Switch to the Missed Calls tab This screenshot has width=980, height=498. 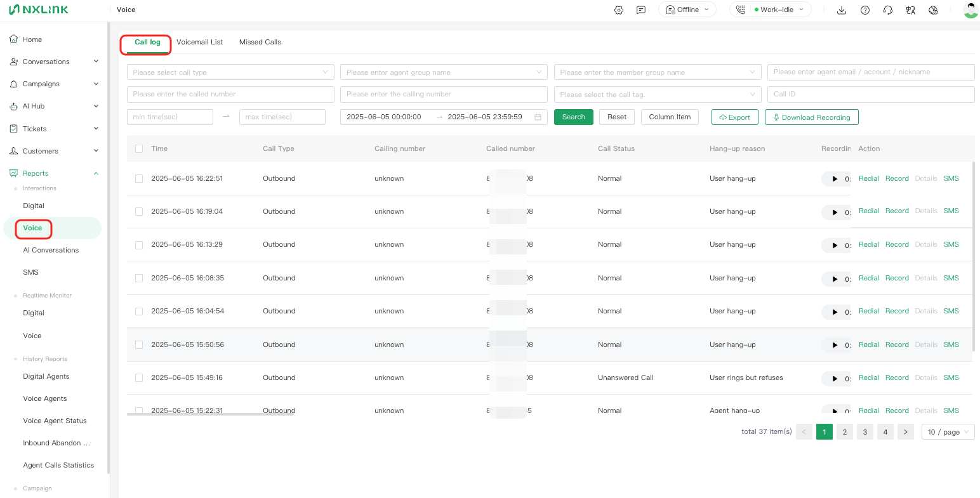pyautogui.click(x=260, y=42)
